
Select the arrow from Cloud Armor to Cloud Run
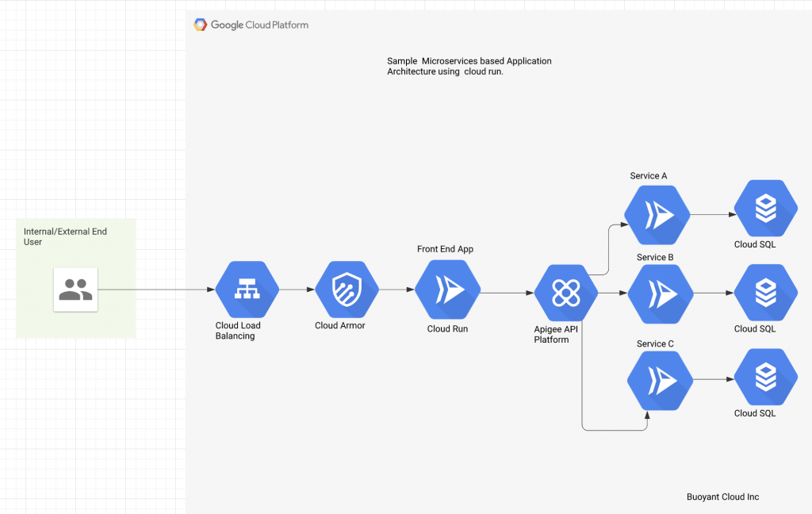point(397,290)
